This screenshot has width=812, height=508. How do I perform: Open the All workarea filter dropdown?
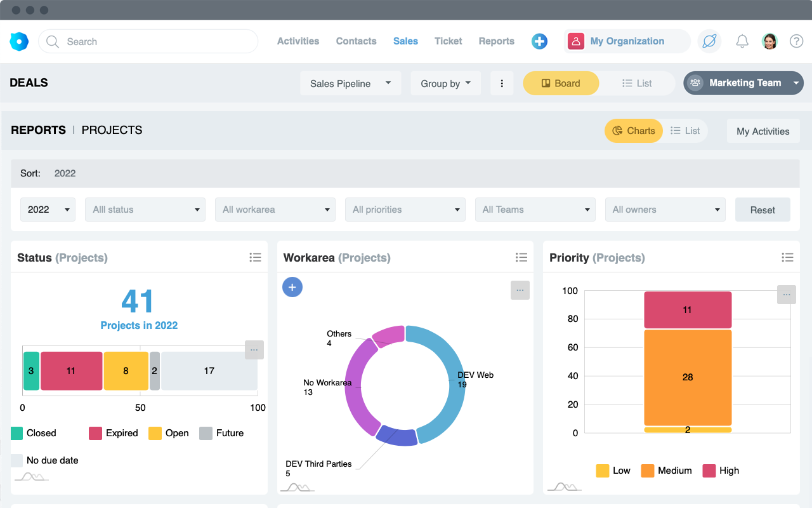click(276, 210)
